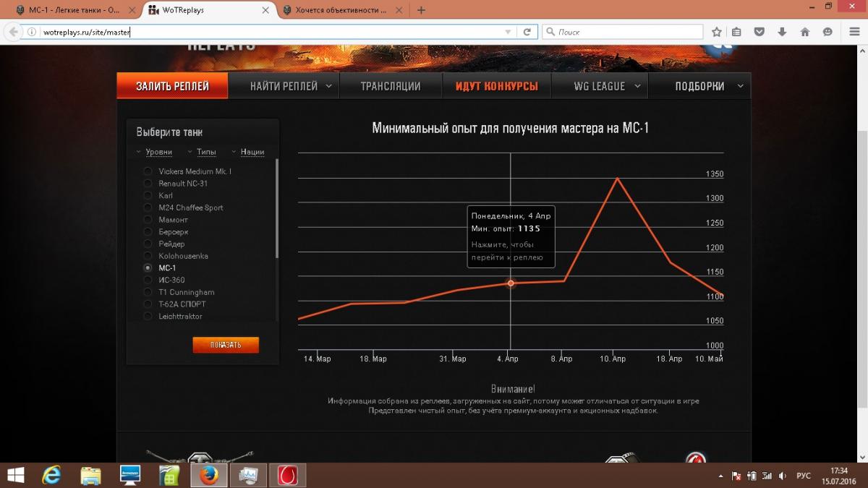This screenshot has height=488, width=868.
Task: Click the ПОКАЗАТЬ button
Action: click(x=226, y=345)
